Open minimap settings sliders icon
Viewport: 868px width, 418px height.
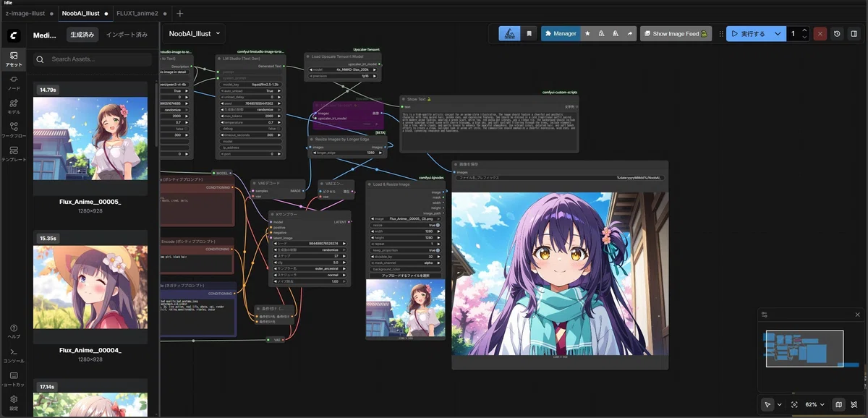point(765,315)
